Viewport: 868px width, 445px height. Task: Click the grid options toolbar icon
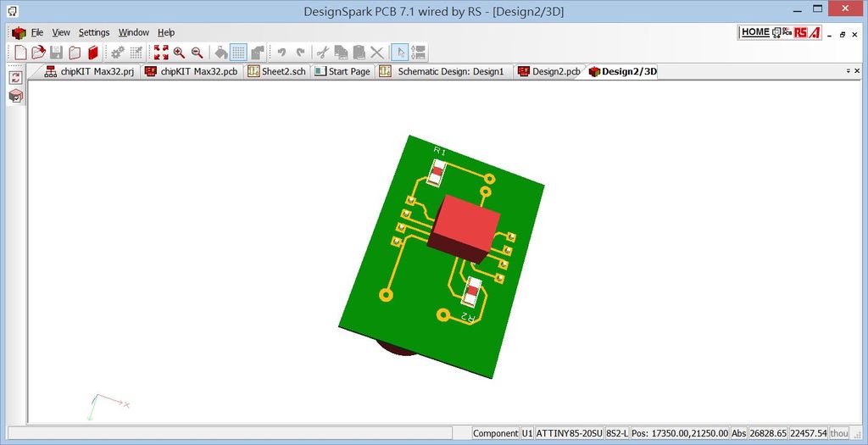(x=136, y=53)
